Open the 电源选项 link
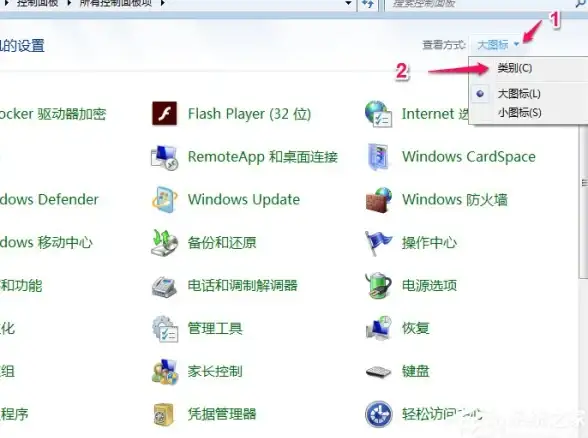Image resolution: width=588 pixels, height=438 pixels. pyautogui.click(x=430, y=286)
